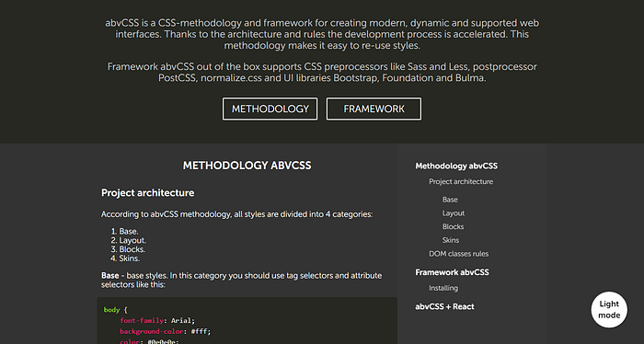Visit the abvCSS + React sidebar link
The height and width of the screenshot is (344, 644).
[444, 306]
